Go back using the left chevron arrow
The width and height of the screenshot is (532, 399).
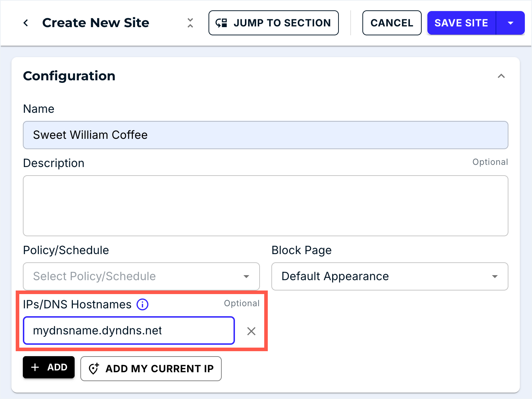[26, 23]
